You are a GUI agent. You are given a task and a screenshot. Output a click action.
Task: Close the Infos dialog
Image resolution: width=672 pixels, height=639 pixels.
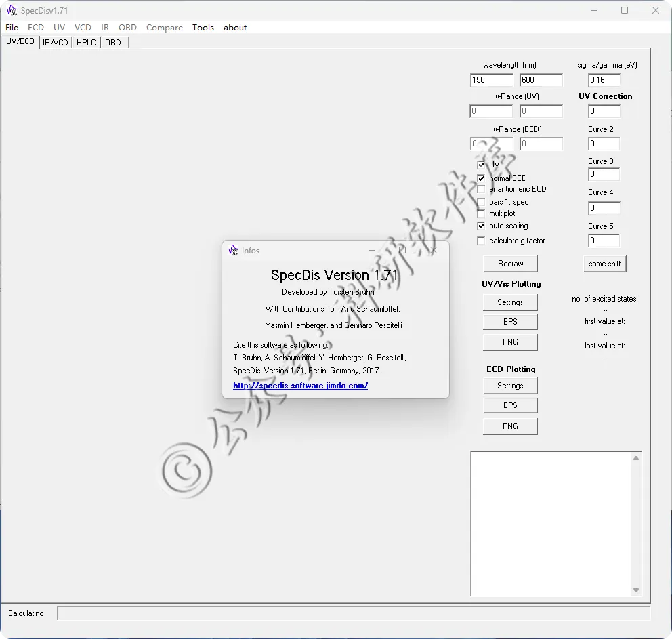pos(434,250)
